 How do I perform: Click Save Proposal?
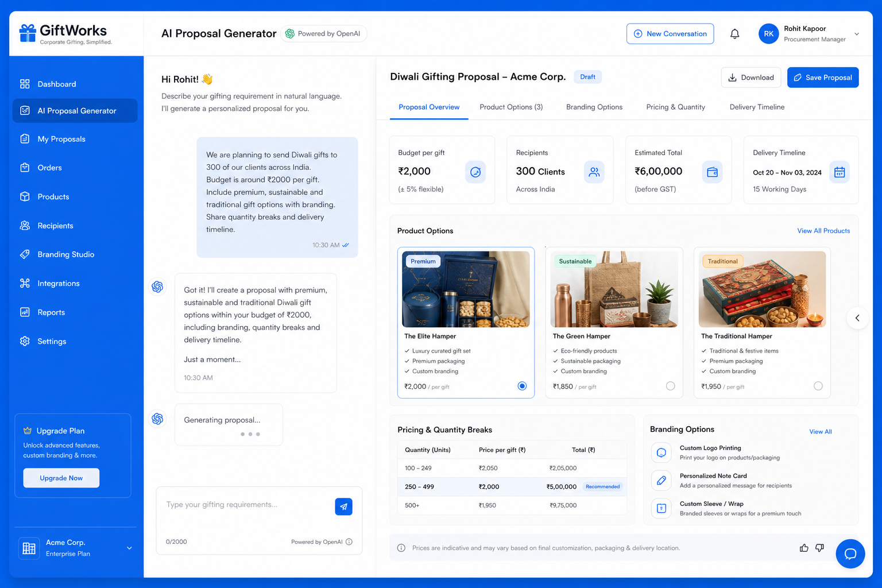pos(823,78)
